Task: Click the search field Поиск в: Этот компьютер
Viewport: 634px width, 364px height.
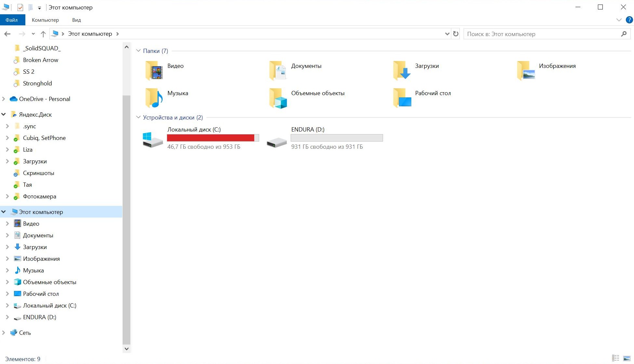Action: click(x=543, y=34)
